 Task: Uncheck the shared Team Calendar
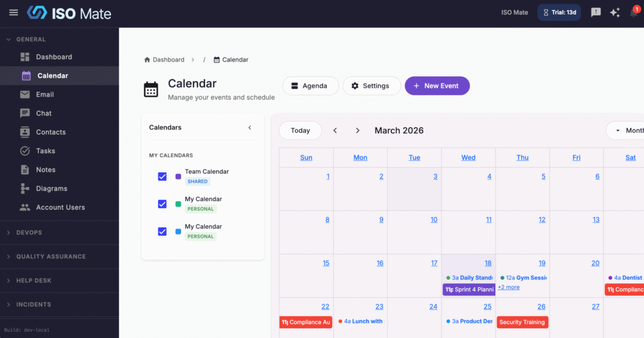[x=162, y=177]
